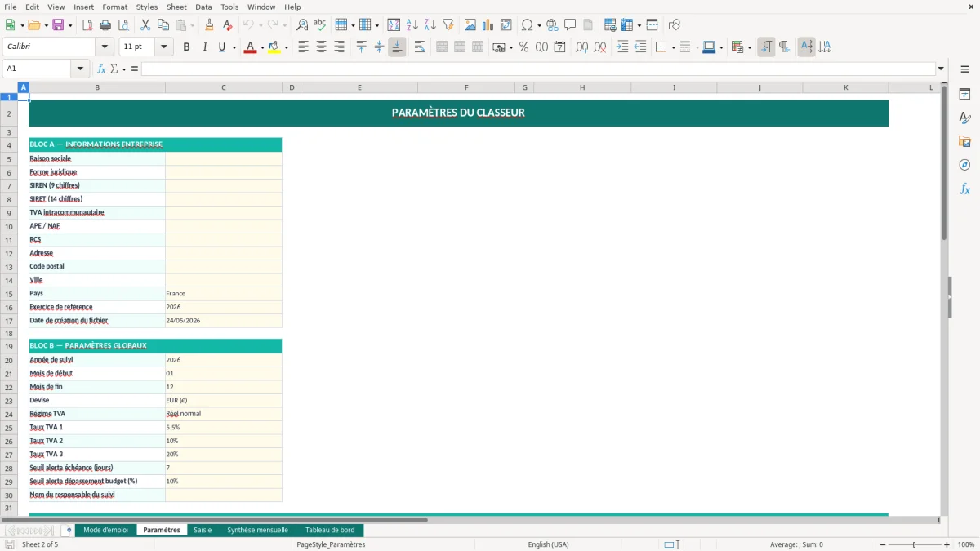Open the Conditional Formatting dropdown arrow
The image size is (980, 551).
[x=749, y=47]
